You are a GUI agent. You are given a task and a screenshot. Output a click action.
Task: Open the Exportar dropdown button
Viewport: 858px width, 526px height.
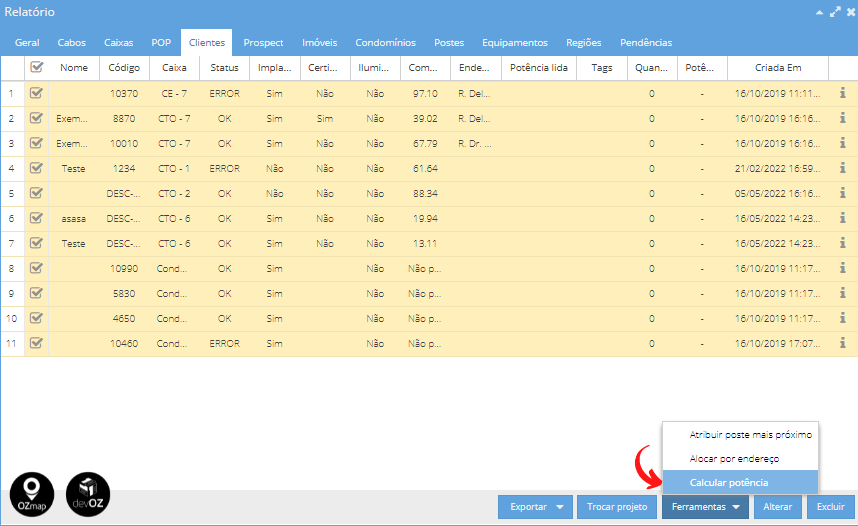[x=535, y=507]
